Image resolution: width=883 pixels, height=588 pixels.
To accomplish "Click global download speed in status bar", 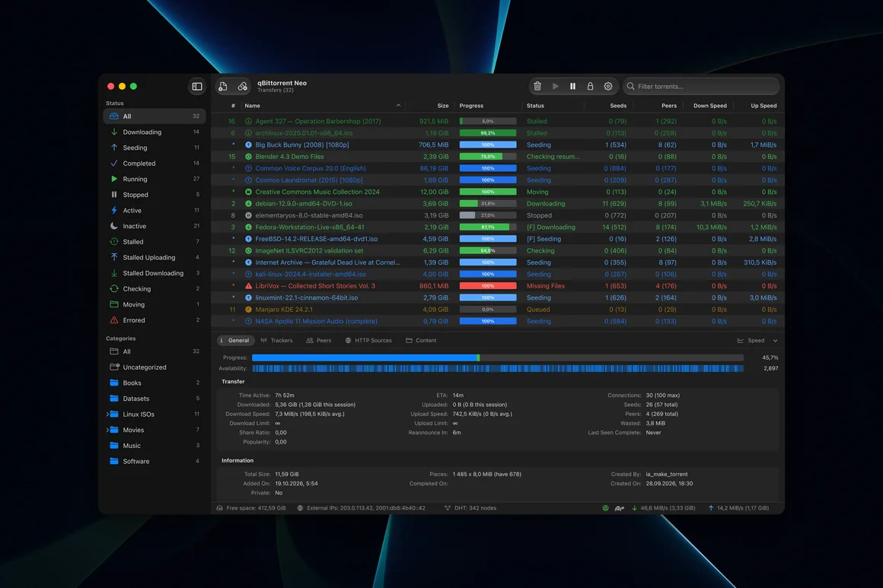I will 663,509.
